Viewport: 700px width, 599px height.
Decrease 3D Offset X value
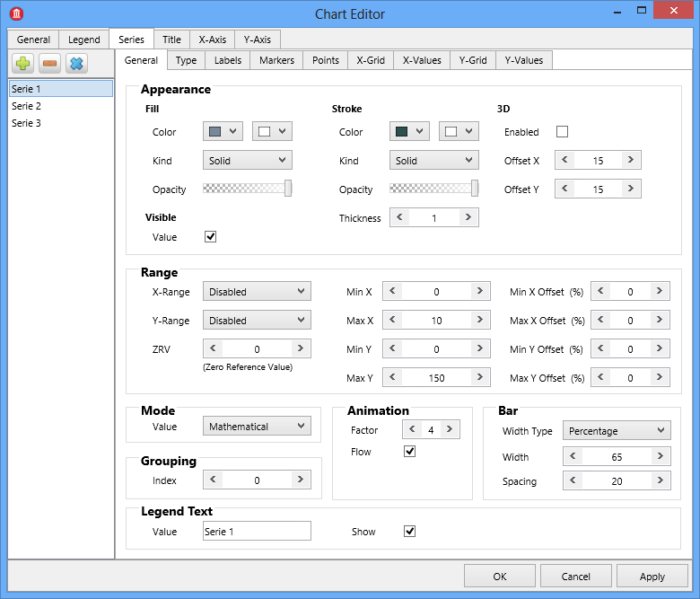[x=564, y=160]
